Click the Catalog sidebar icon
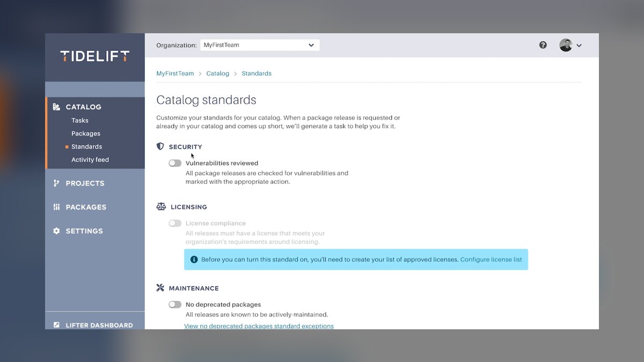This screenshot has width=644, height=362. (56, 107)
